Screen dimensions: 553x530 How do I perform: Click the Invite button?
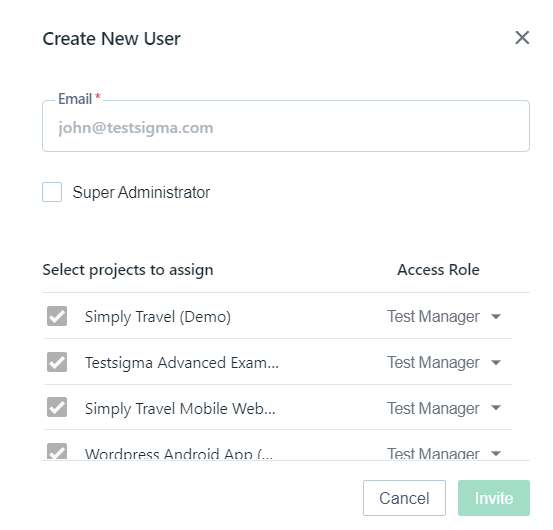coord(494,498)
